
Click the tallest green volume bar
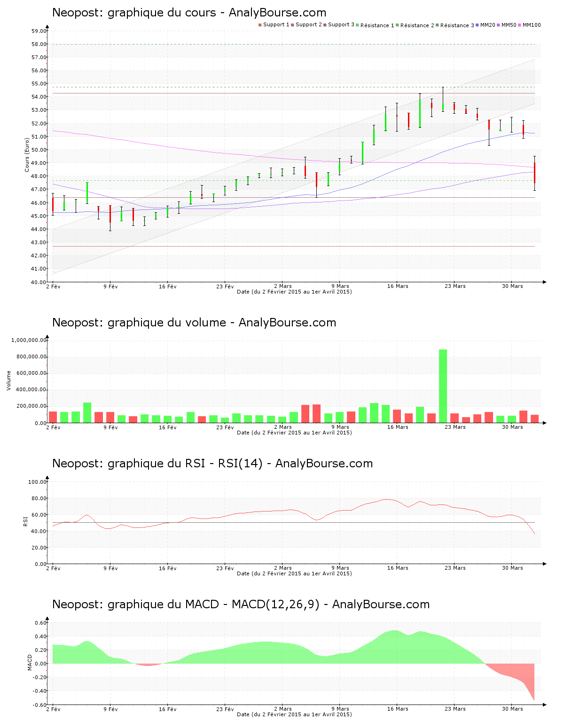coord(443,386)
